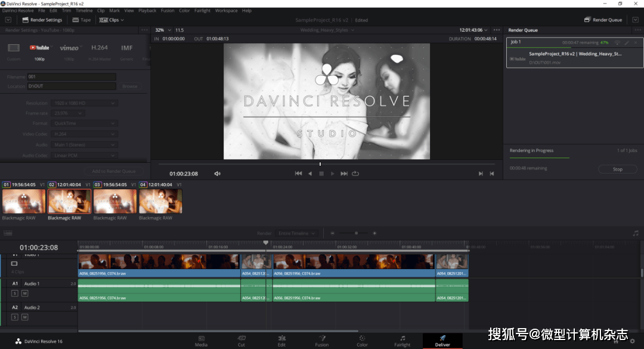Image resolution: width=644 pixels, height=349 pixels.
Task: Select clip thumbnail 02
Action: (x=69, y=202)
